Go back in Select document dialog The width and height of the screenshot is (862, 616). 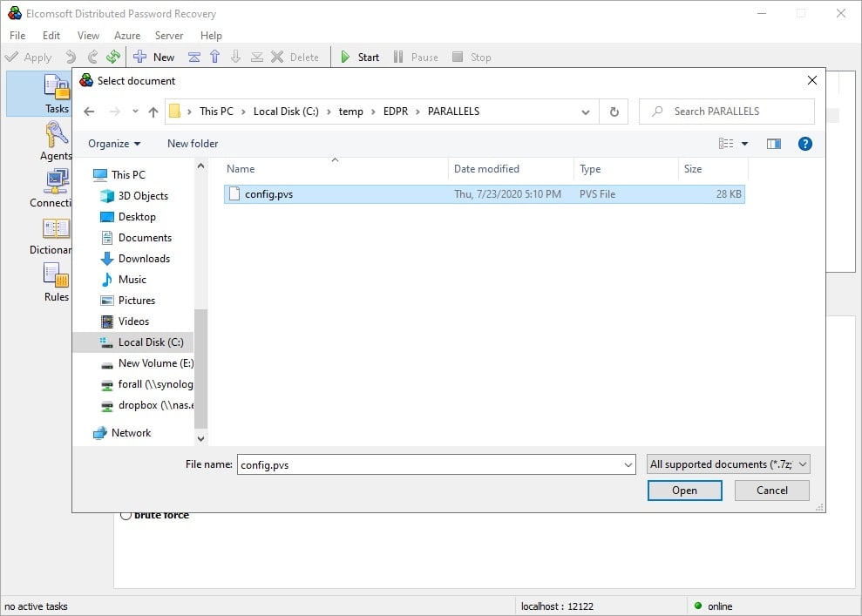tap(89, 112)
